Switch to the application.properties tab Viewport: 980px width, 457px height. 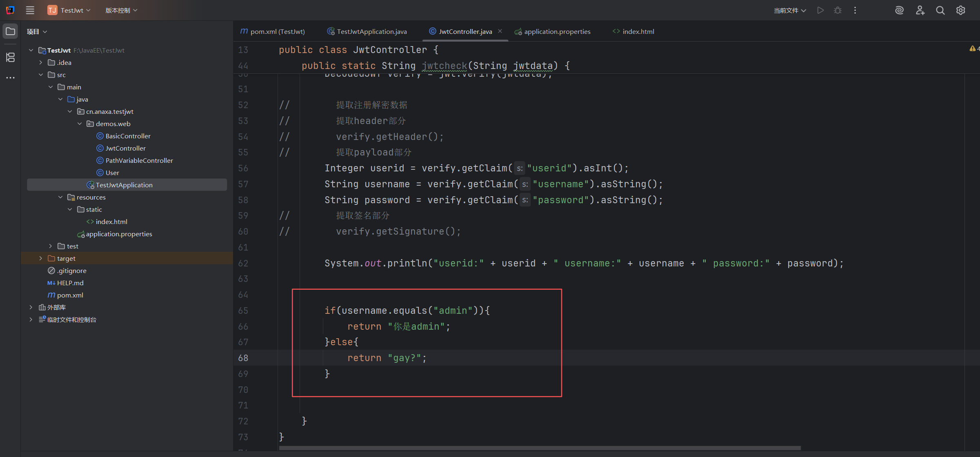point(557,31)
